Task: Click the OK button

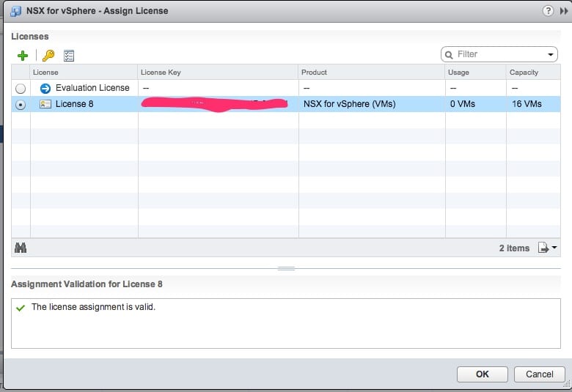Action: tap(482, 374)
